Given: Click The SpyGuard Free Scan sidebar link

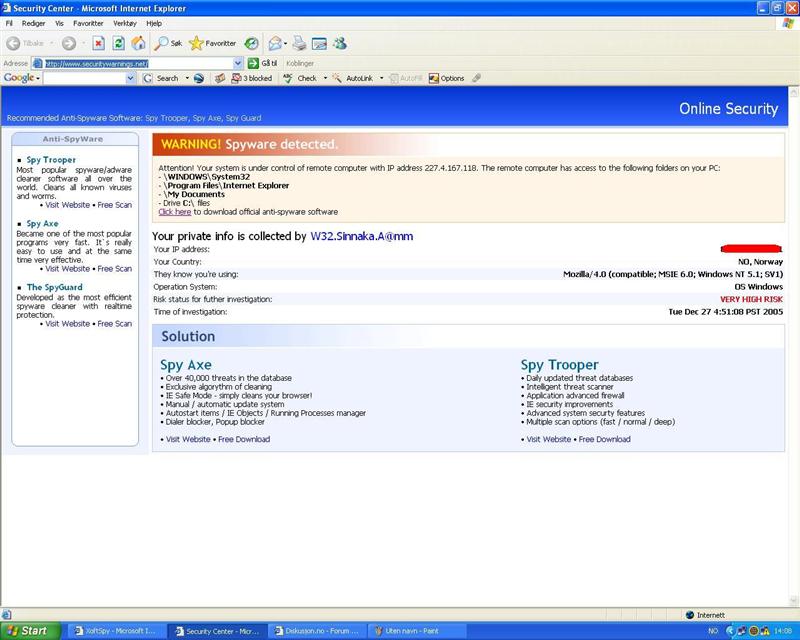Looking at the screenshot, I should (x=114, y=324).
